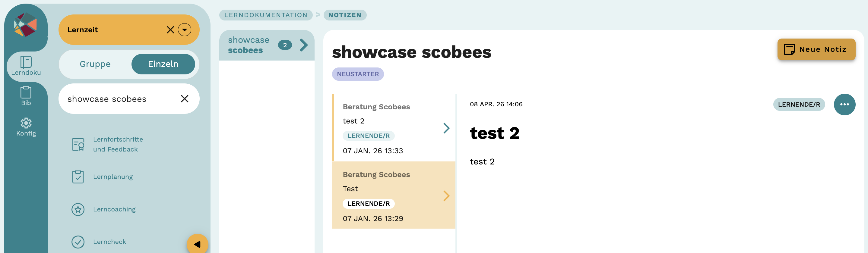Open the three-dot note options menu
The height and width of the screenshot is (253, 868).
(844, 104)
